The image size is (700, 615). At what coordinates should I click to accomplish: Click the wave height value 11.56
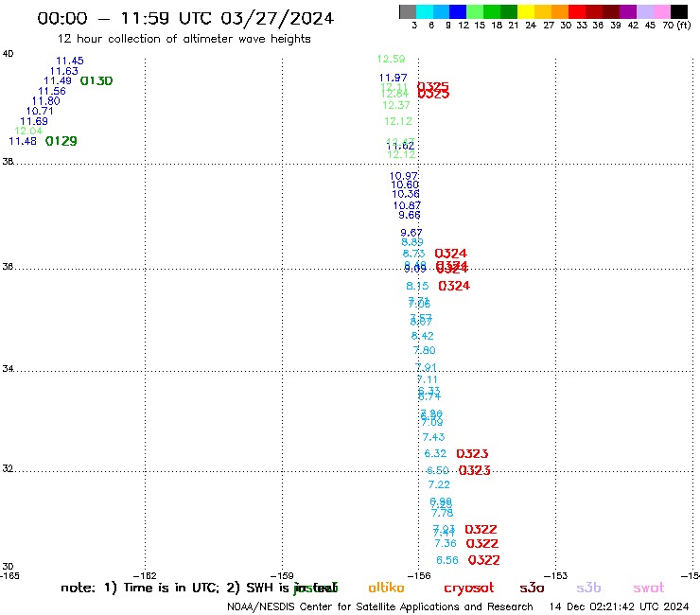tap(52, 91)
